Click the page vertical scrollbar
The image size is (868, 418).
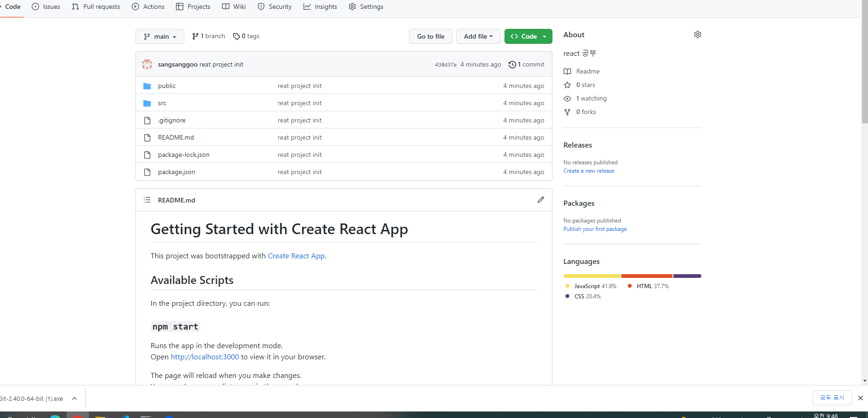coord(865,61)
